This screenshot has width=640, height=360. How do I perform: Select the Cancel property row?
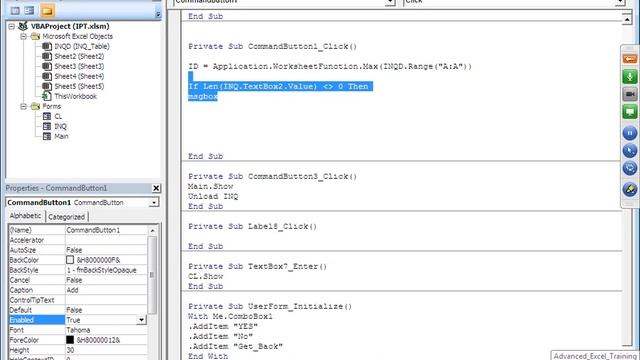pyautogui.click(x=78, y=280)
